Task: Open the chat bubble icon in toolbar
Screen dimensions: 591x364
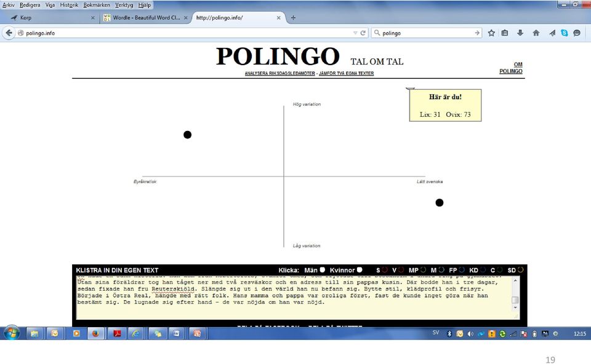Action: point(577,33)
